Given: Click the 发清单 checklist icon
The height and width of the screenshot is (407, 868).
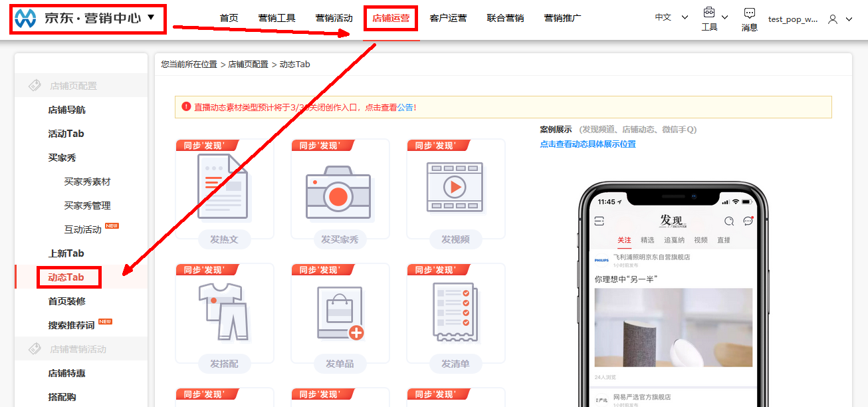Looking at the screenshot, I should (455, 311).
